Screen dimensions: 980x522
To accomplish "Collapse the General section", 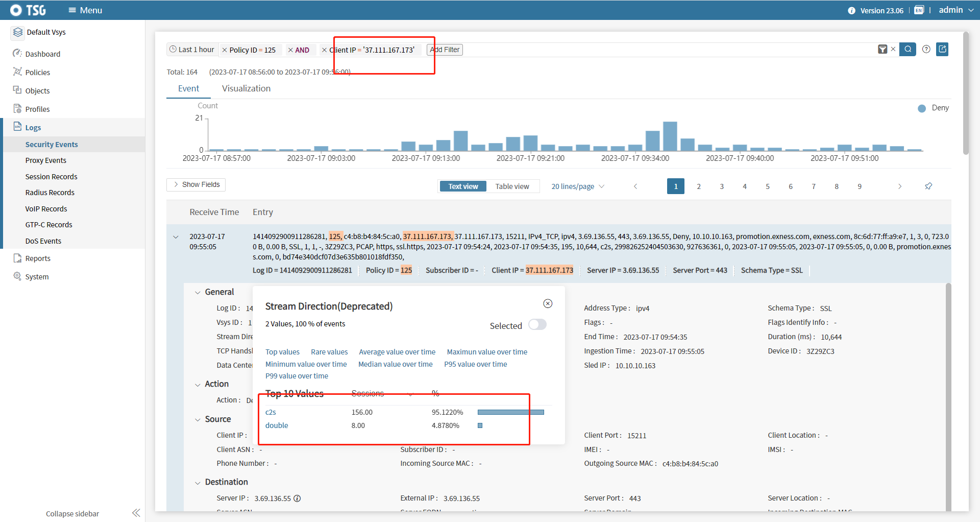I will coord(198,293).
